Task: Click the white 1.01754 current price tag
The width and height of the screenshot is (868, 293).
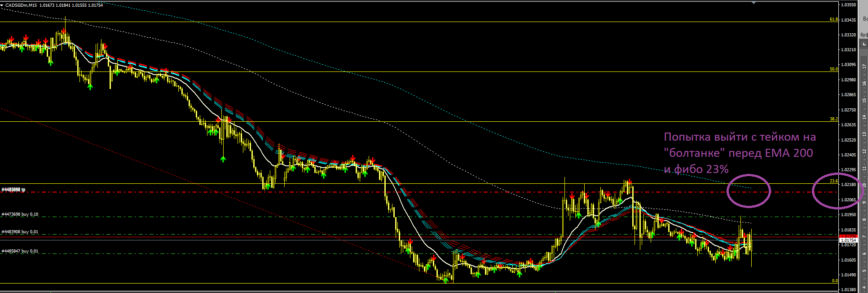Action: (x=848, y=240)
